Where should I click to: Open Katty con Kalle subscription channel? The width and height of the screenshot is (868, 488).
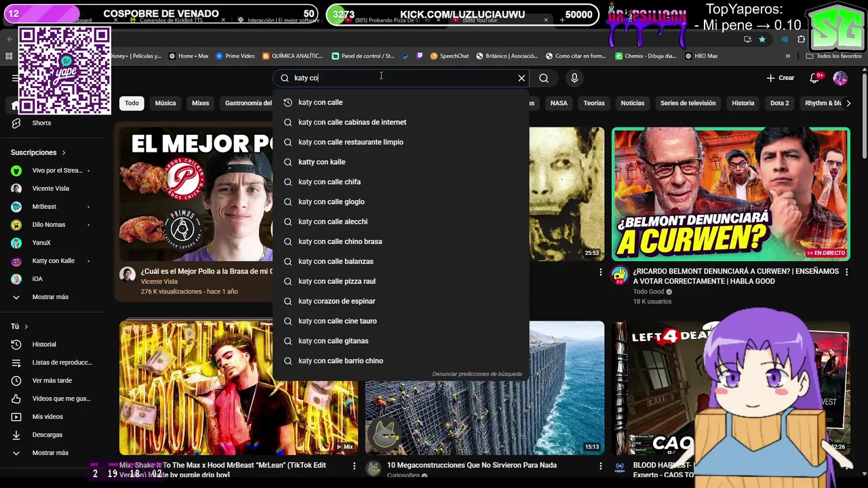tap(52, 261)
